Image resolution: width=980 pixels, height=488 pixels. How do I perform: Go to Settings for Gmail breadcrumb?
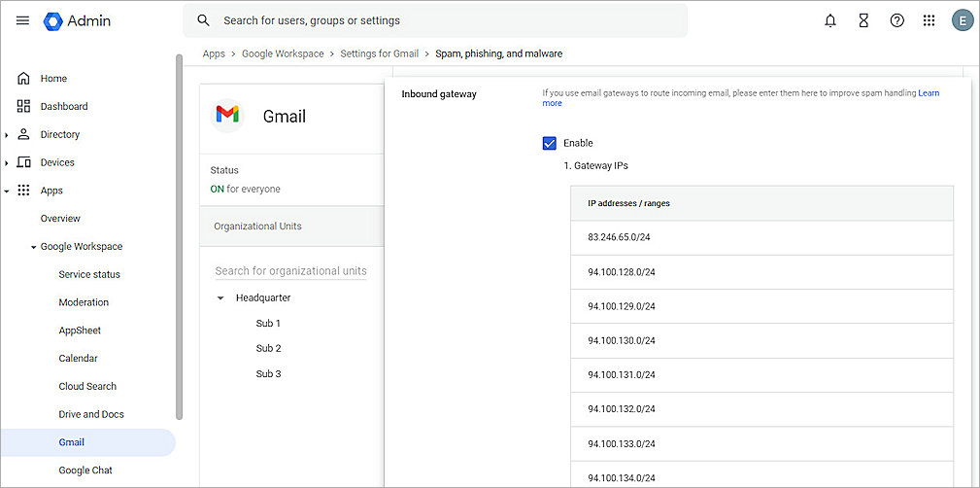pyautogui.click(x=379, y=53)
